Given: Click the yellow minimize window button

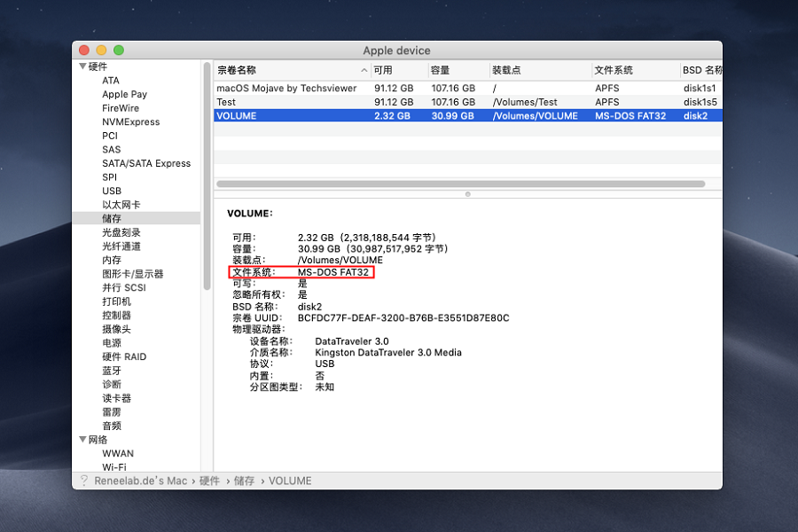Looking at the screenshot, I should point(101,50).
